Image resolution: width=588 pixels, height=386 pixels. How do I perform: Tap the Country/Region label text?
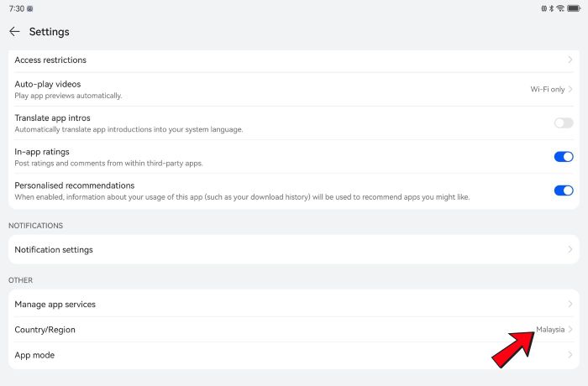[x=45, y=330]
